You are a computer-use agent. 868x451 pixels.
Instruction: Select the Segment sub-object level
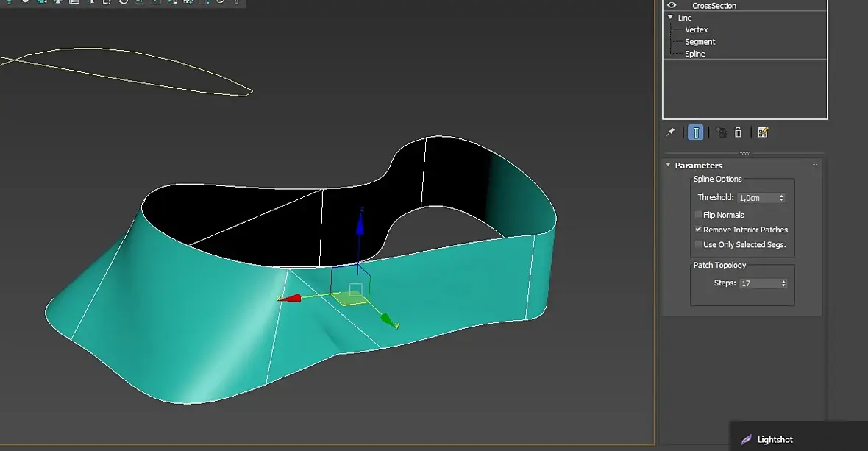click(700, 42)
